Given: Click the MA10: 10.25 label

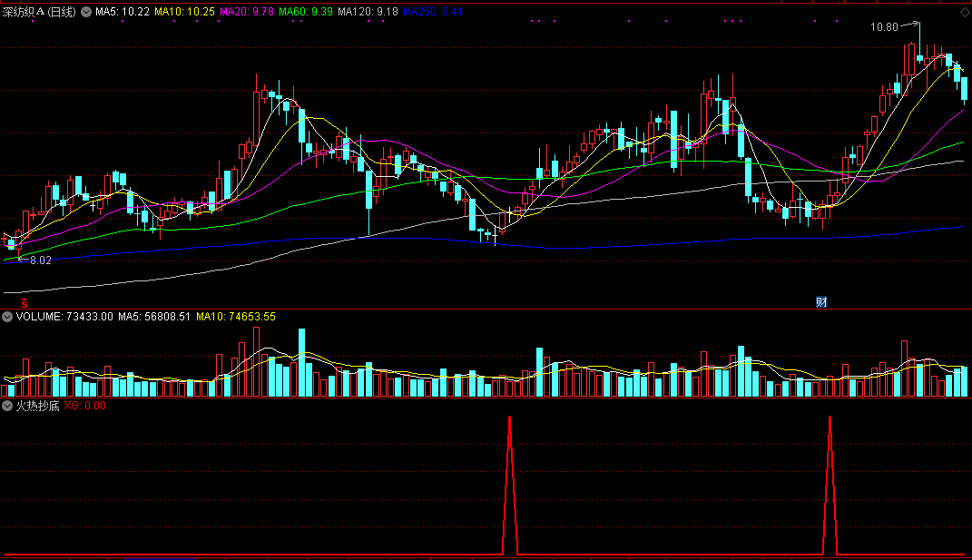Looking at the screenshot, I should tap(184, 12).
